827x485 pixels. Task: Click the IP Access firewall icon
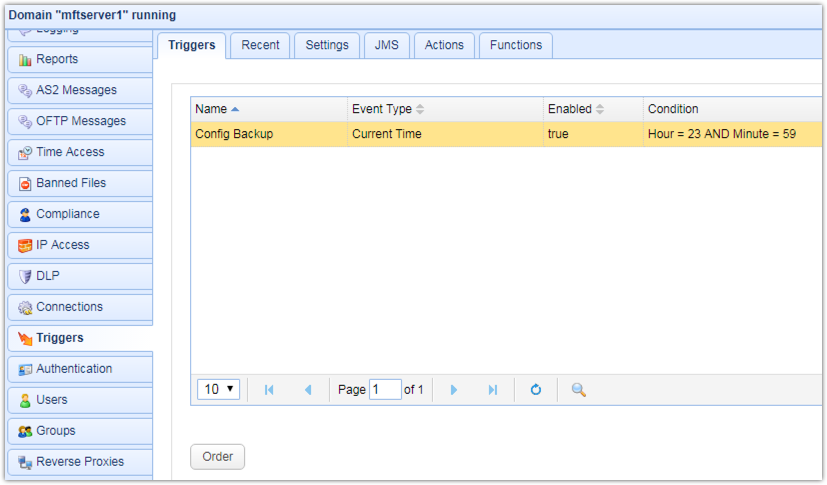(x=25, y=246)
